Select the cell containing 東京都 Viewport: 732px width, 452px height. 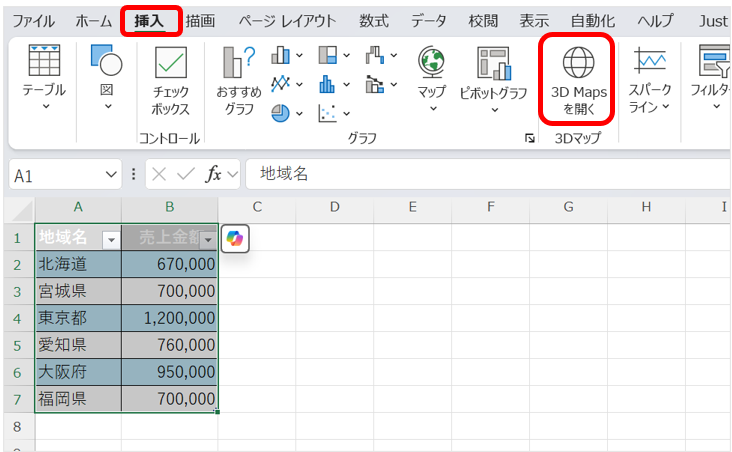point(78,318)
